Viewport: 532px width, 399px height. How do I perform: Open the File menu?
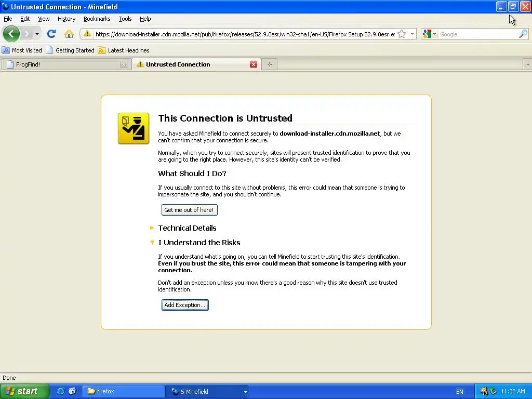click(x=8, y=19)
